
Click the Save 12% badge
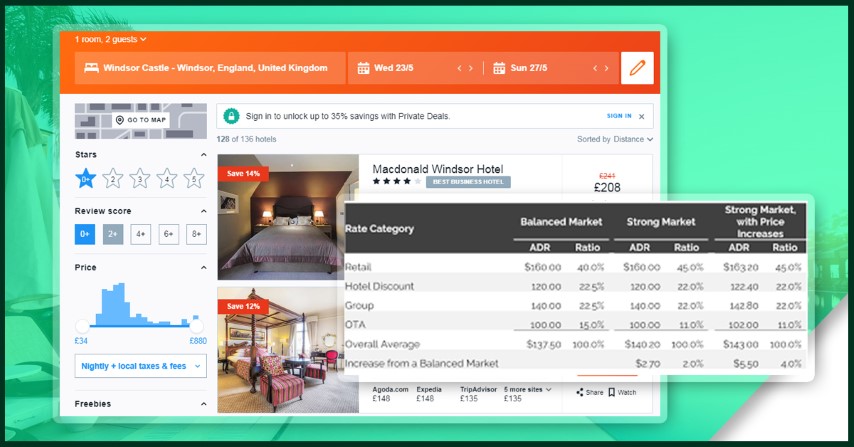243,307
